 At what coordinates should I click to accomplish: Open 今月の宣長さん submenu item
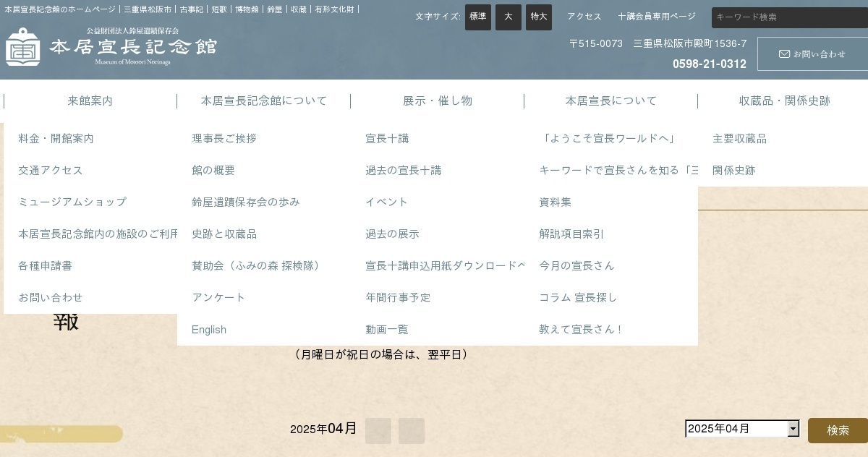(576, 266)
